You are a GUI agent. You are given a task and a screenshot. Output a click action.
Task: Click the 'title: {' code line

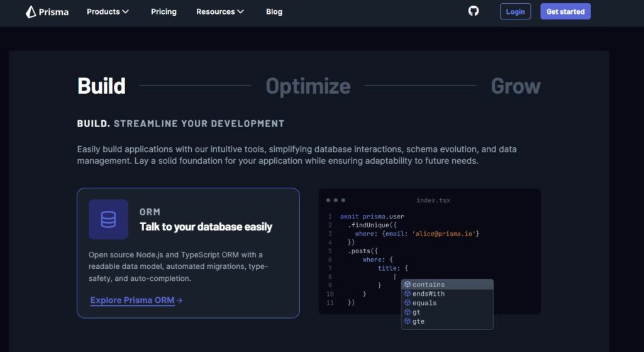click(x=393, y=268)
